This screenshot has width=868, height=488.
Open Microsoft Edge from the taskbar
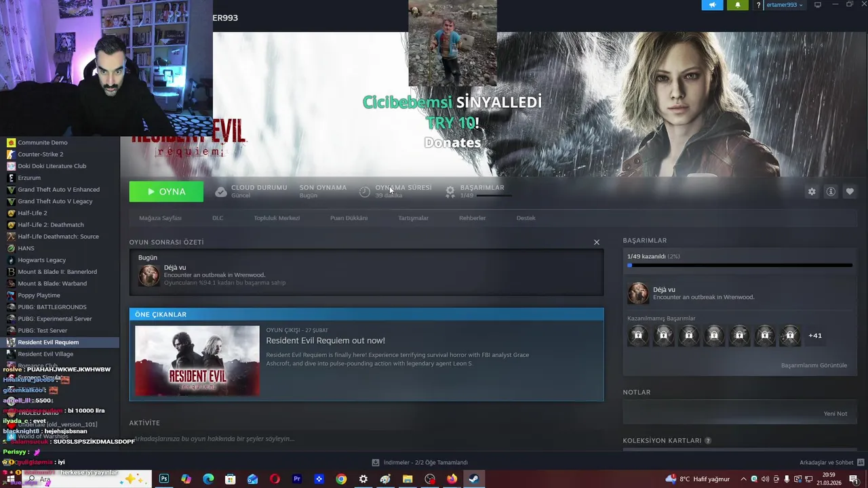pyautogui.click(x=208, y=479)
